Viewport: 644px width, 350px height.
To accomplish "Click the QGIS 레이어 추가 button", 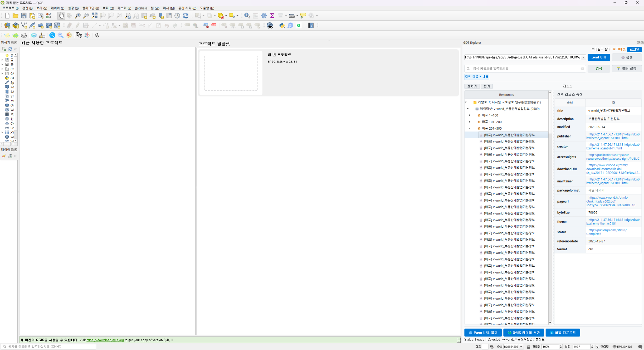I will [x=524, y=333].
